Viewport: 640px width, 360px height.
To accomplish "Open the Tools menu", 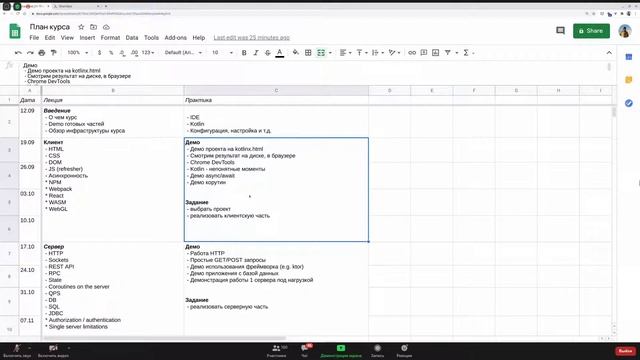I will (x=151, y=38).
